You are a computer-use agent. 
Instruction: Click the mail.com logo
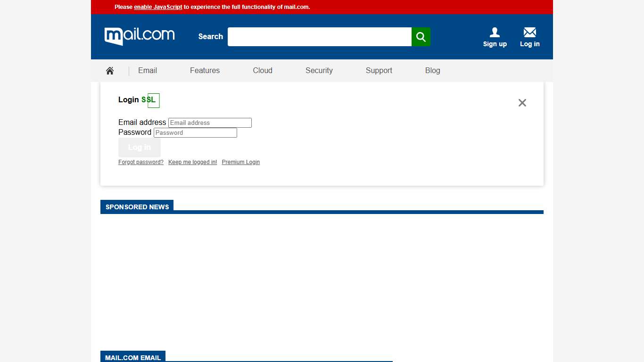coord(139,36)
